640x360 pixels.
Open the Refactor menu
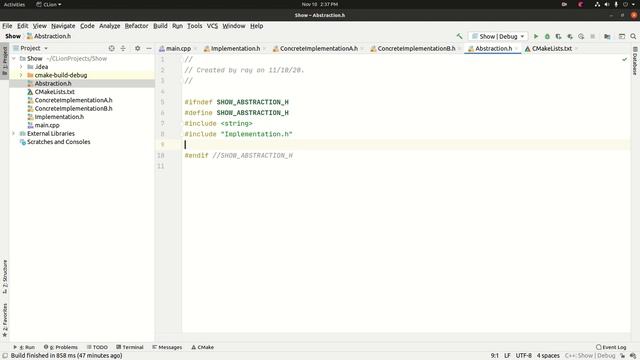click(136, 26)
